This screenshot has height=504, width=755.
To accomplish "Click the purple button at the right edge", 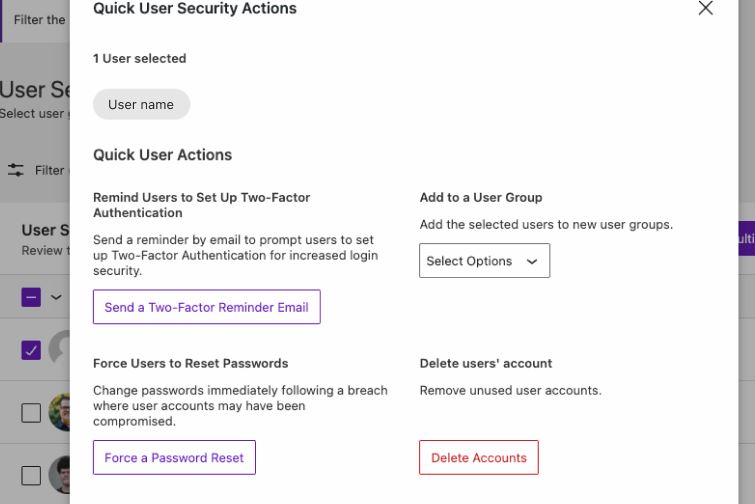I will pyautogui.click(x=745, y=244).
